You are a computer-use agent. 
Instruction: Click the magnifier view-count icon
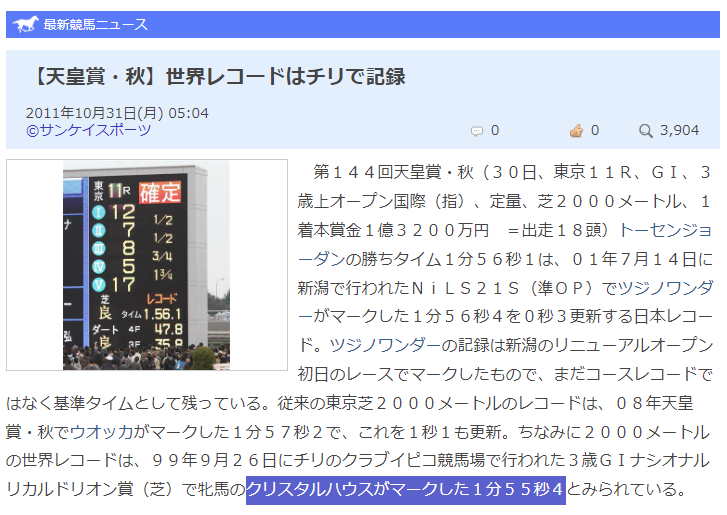click(x=646, y=131)
